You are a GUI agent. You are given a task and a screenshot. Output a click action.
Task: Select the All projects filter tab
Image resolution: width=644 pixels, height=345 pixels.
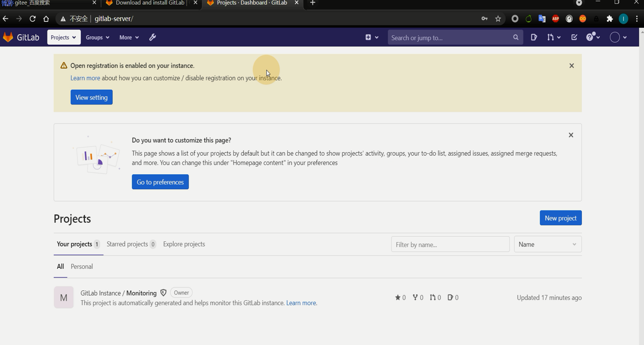coord(60,267)
